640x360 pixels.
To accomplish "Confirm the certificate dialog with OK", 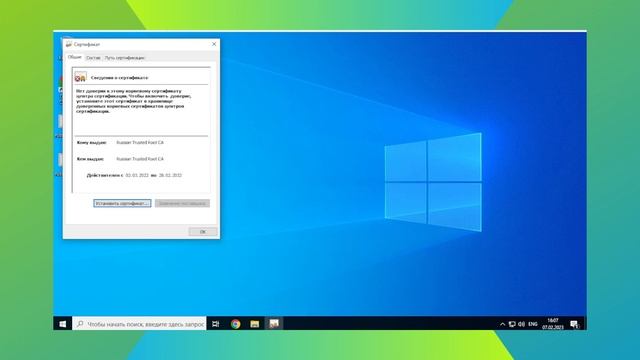I will [x=203, y=231].
